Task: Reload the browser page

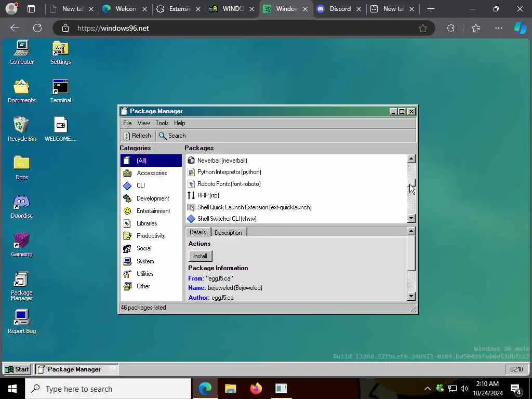Action: point(37,28)
